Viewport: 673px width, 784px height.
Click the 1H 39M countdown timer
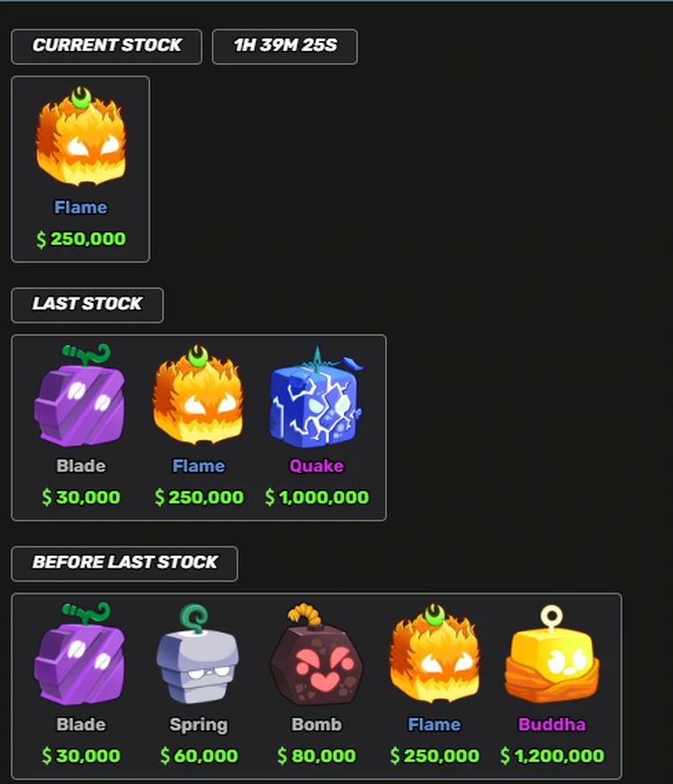(x=284, y=46)
